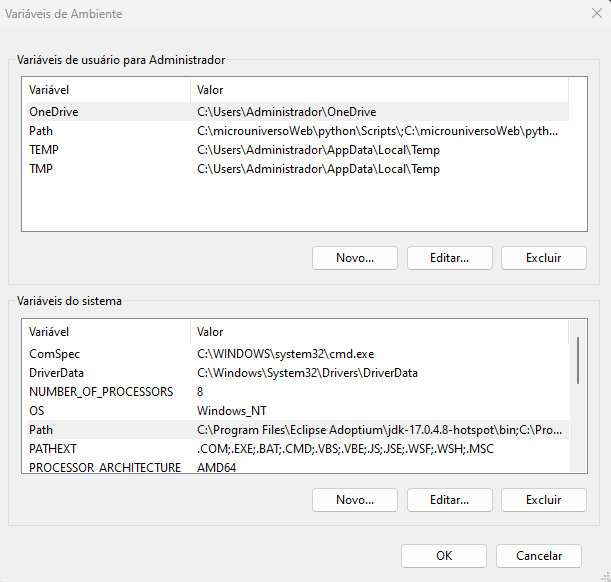Click Editar... under system variables
Viewport: 611px width, 582px height.
click(450, 500)
